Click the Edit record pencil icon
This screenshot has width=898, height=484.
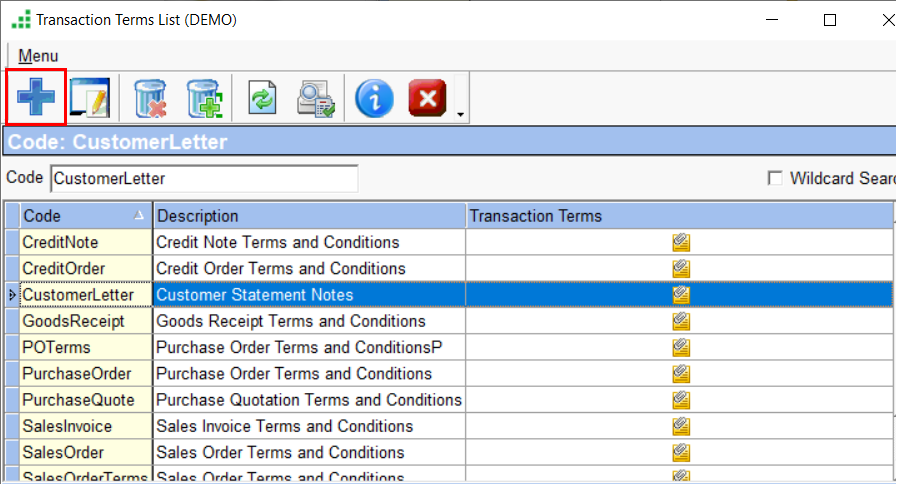pyautogui.click(x=91, y=98)
